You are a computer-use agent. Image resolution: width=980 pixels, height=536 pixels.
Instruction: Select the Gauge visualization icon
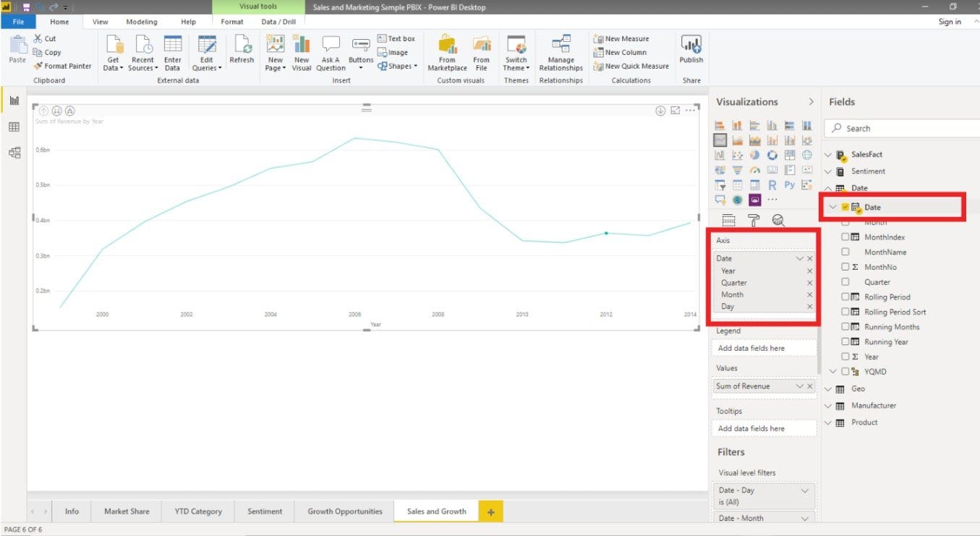(754, 170)
